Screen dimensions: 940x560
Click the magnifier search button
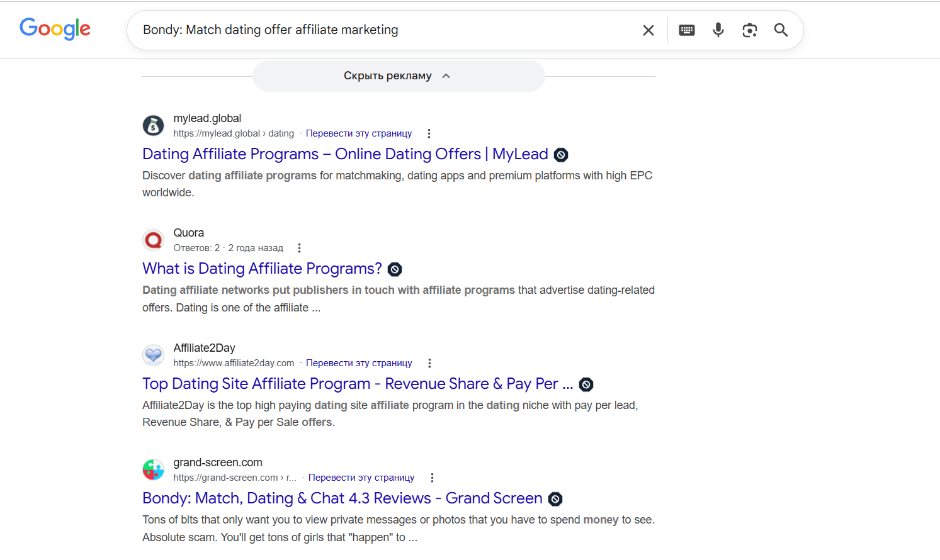pyautogui.click(x=781, y=30)
